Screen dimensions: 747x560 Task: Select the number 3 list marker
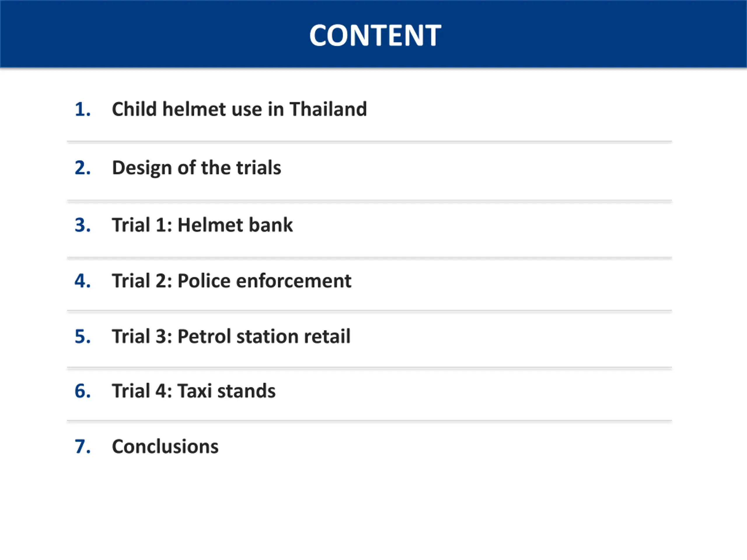tap(82, 225)
